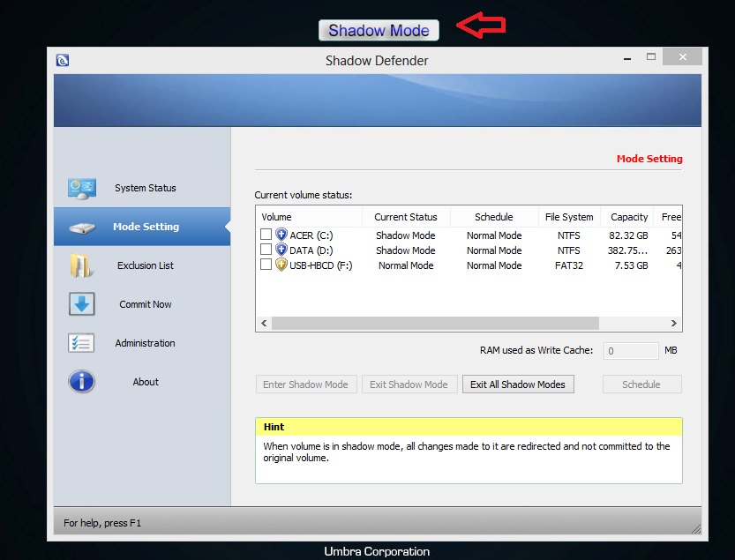
Task: Sort by the Volume column header
Action: coord(309,217)
